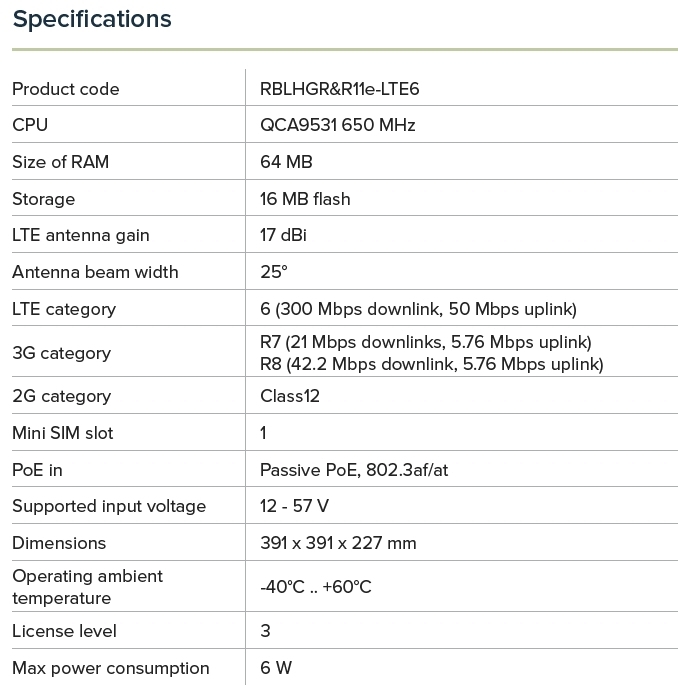Click the Size of RAM label
Screen dimensions: 678x699
click(x=60, y=162)
